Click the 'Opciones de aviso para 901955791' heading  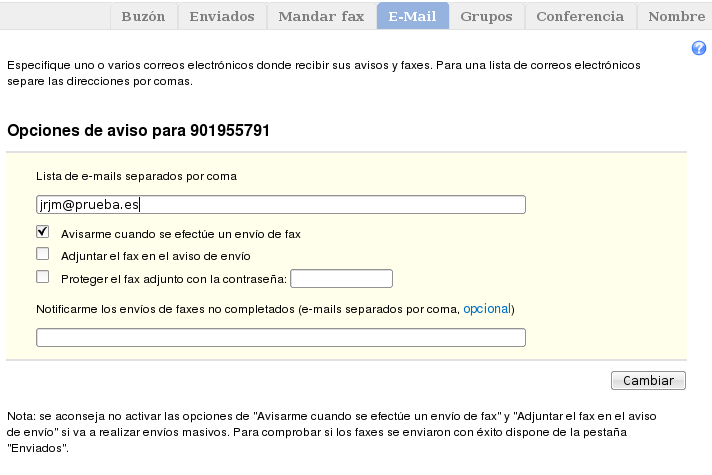coord(138,130)
